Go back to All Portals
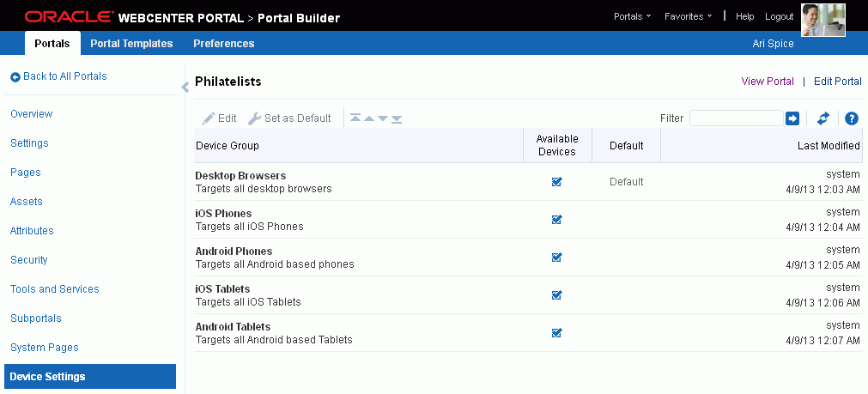Screen dimensions: 868x394 pos(58,76)
